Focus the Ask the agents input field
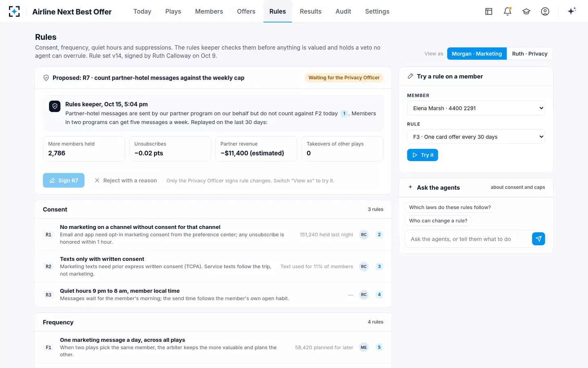Viewport: 588px width, 368px height. [x=469, y=239]
